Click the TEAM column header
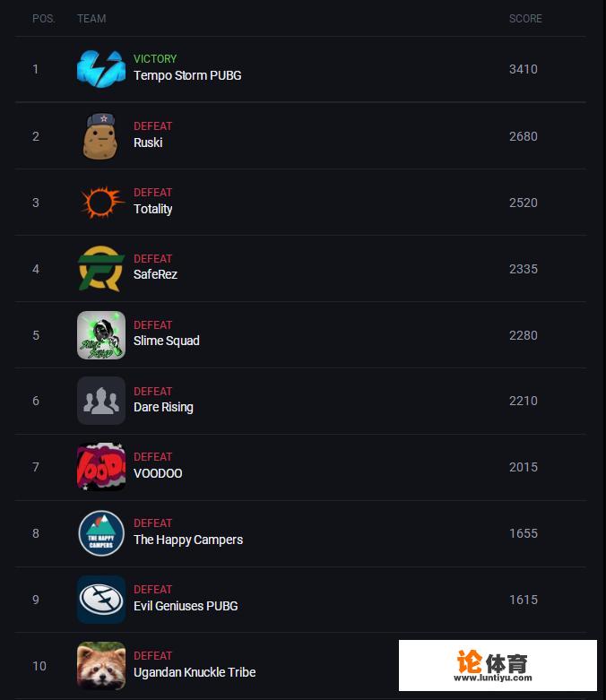 [x=91, y=19]
